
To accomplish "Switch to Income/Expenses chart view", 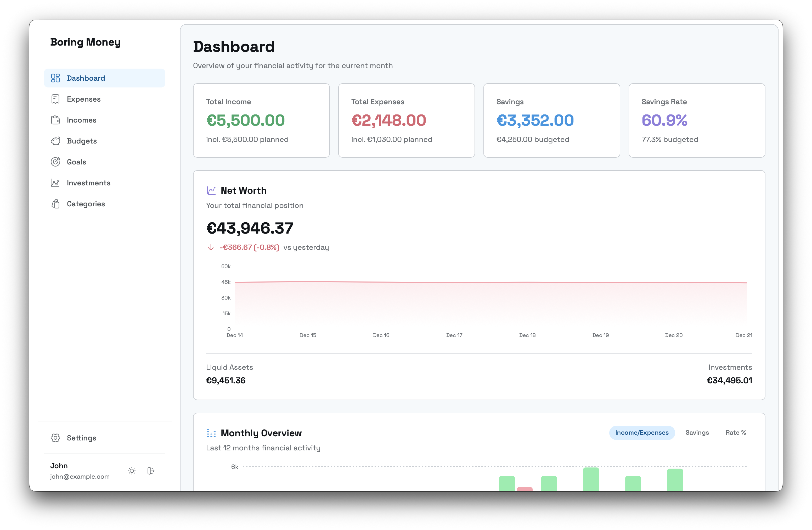I will coord(641,433).
